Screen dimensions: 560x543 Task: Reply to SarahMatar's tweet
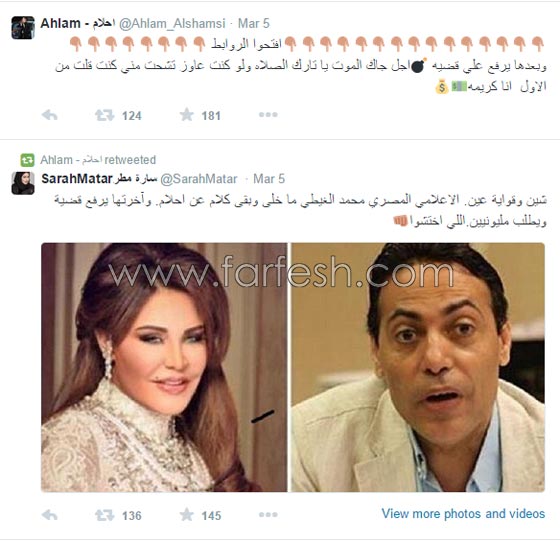[x=50, y=515]
